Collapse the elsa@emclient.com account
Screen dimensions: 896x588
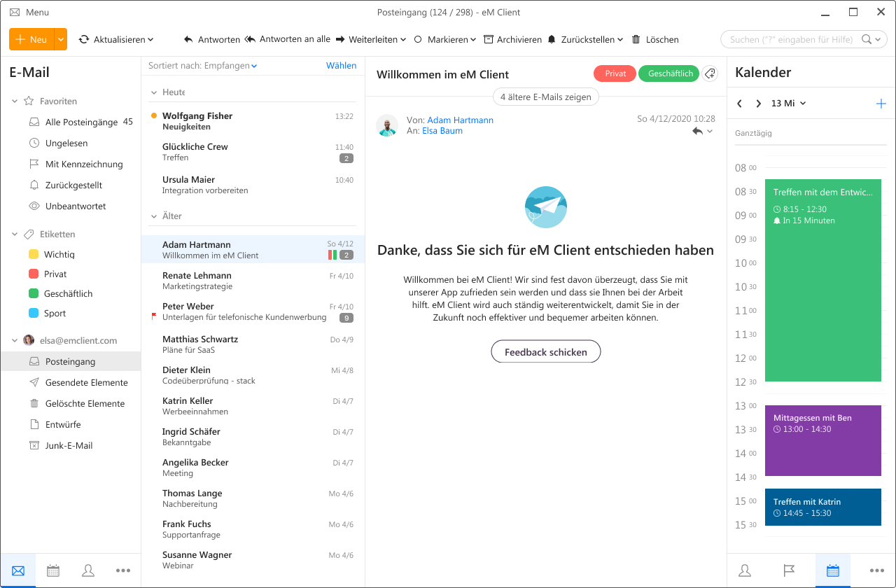(15, 341)
